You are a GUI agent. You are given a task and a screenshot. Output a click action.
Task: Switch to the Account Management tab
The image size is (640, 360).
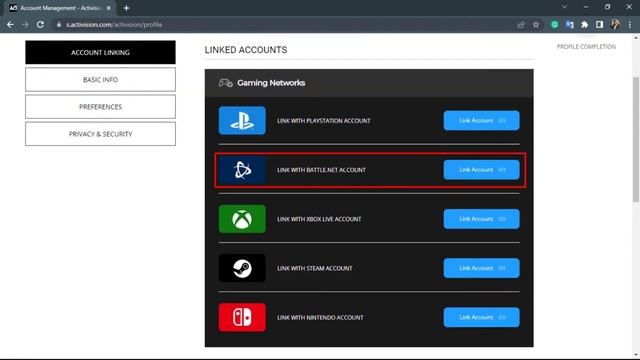pos(60,8)
